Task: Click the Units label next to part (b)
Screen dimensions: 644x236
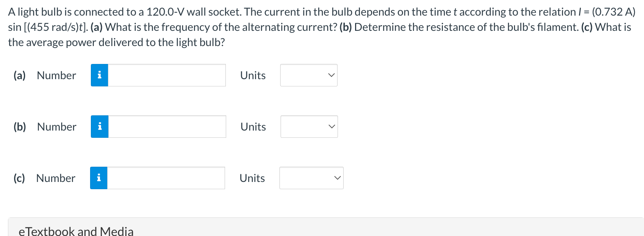Action: point(253,126)
